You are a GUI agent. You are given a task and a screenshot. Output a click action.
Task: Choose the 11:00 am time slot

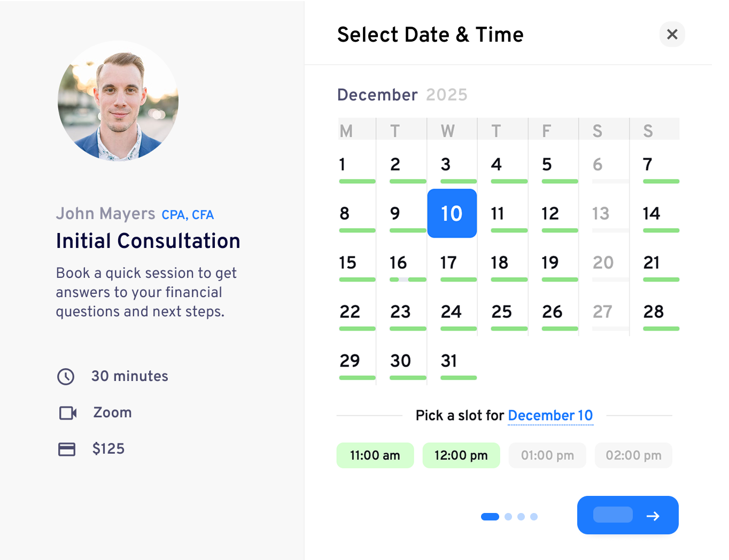point(375,455)
